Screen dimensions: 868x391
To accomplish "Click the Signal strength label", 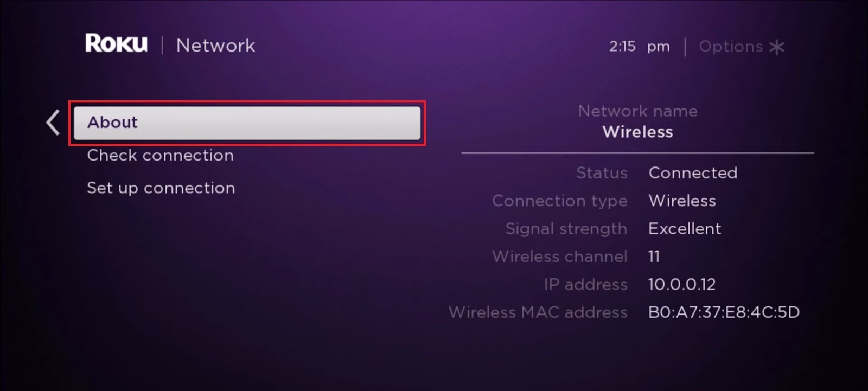I will pyautogui.click(x=566, y=229).
